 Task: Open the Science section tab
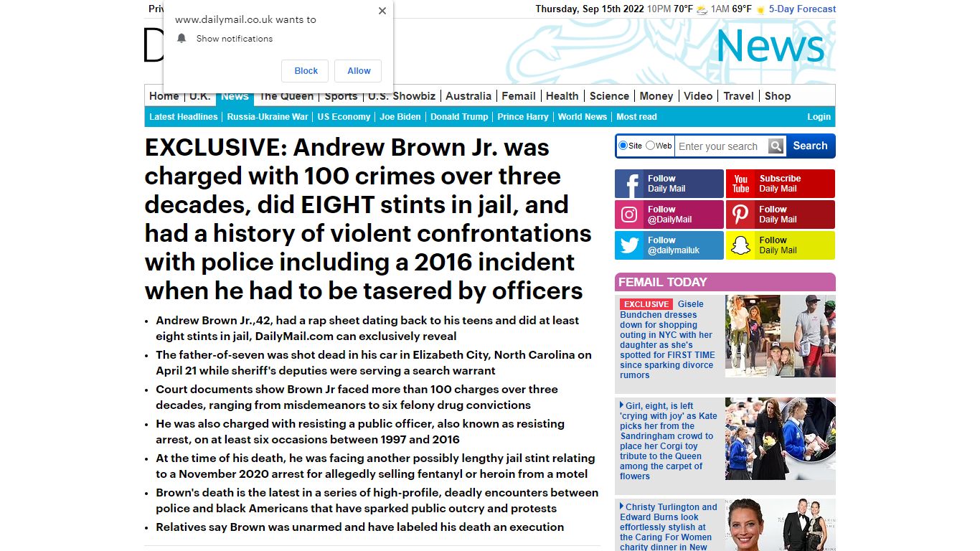[609, 96]
